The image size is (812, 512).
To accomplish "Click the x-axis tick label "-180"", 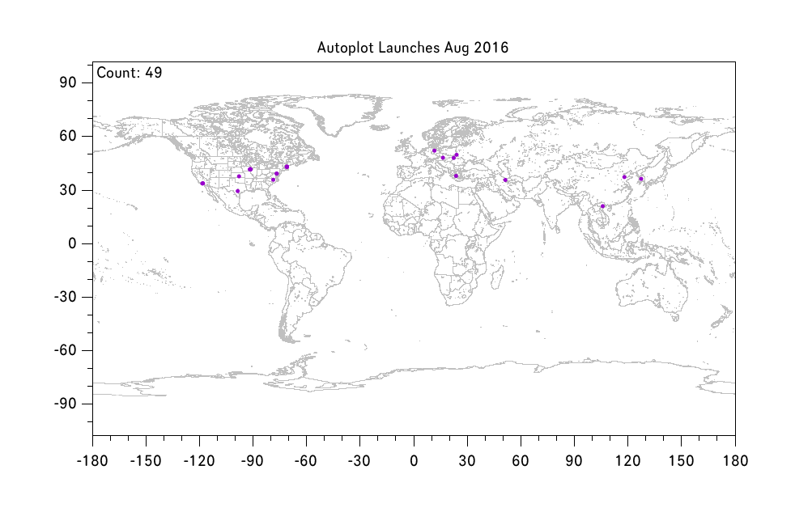I will click(93, 461).
